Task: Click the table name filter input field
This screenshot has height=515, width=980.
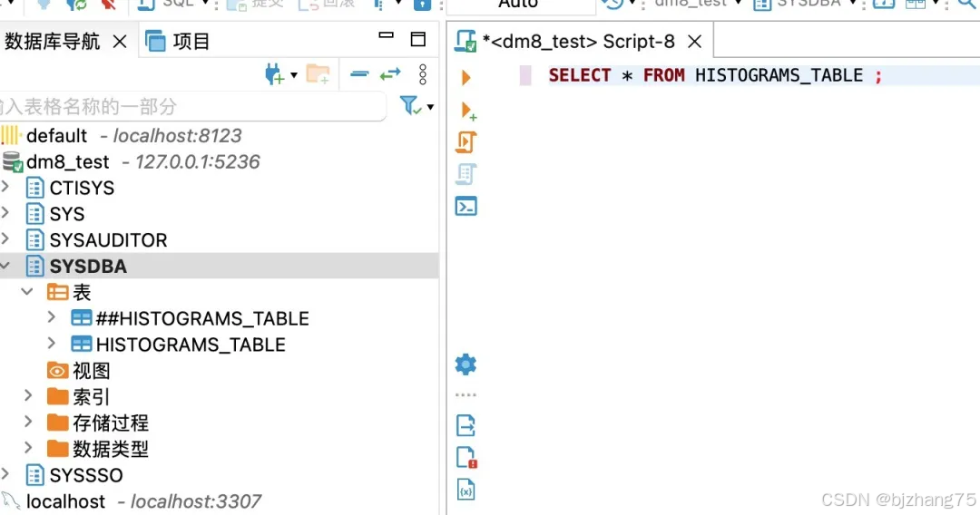Action: (x=192, y=106)
